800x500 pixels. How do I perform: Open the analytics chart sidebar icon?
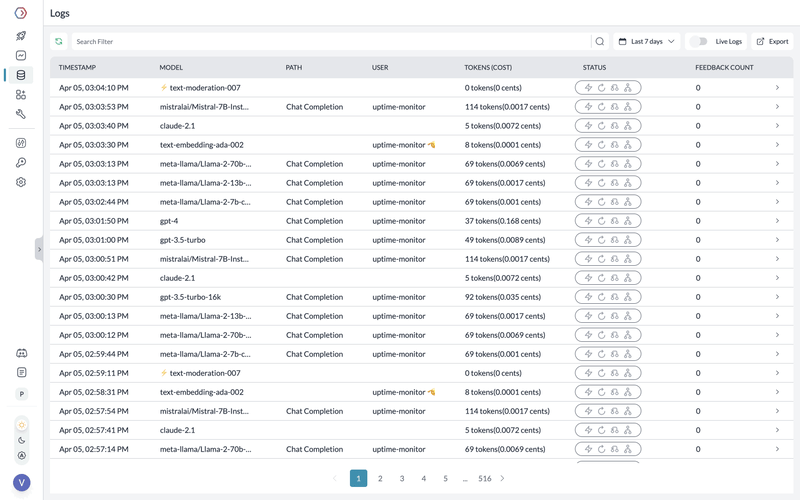click(x=21, y=55)
